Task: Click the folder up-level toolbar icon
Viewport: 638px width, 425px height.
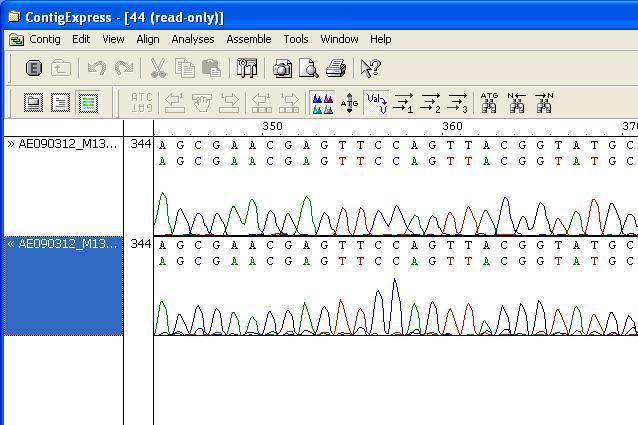Action: [x=61, y=68]
